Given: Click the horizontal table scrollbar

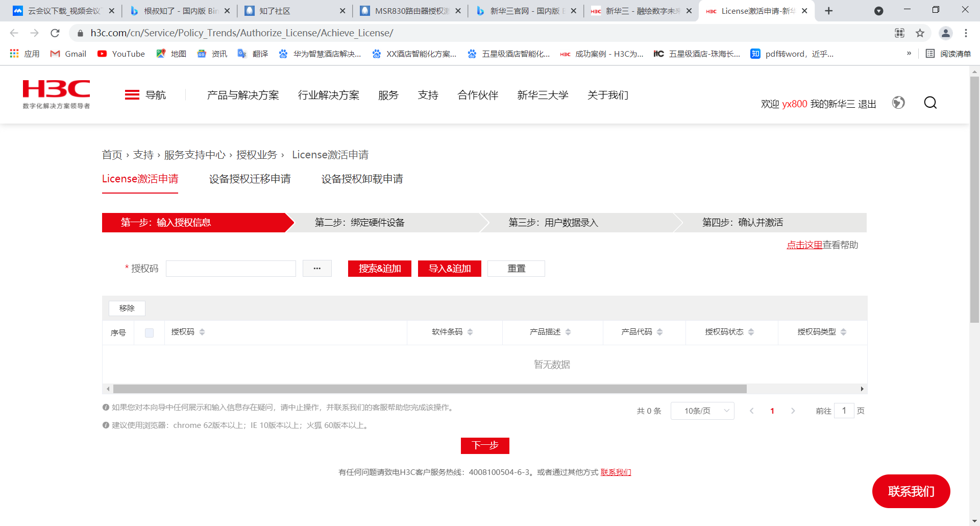Looking at the screenshot, I should click(x=430, y=389).
